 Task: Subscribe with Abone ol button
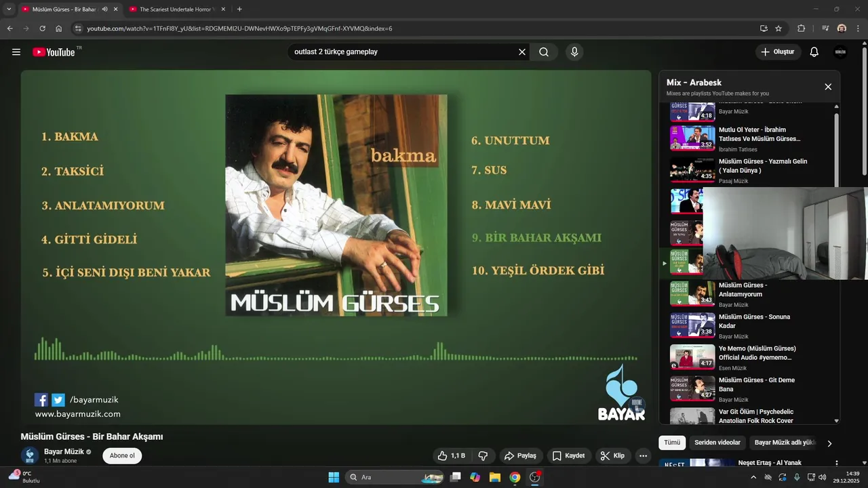point(122,456)
